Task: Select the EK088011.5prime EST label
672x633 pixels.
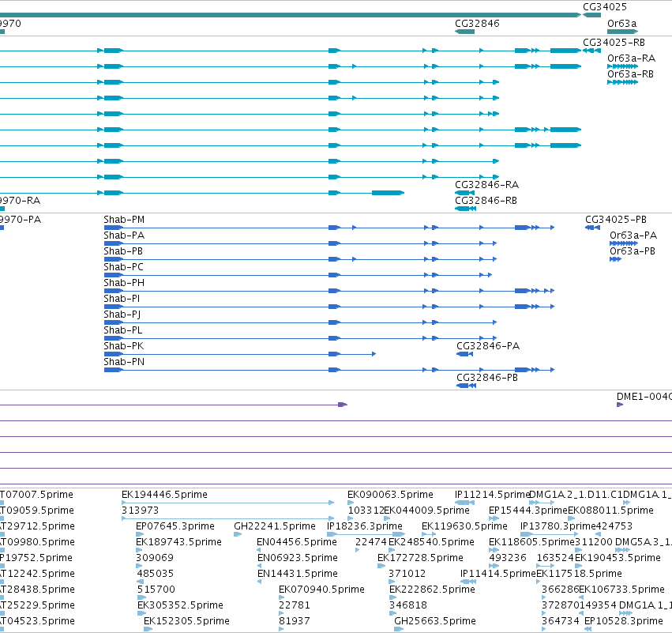Action: (x=610, y=511)
